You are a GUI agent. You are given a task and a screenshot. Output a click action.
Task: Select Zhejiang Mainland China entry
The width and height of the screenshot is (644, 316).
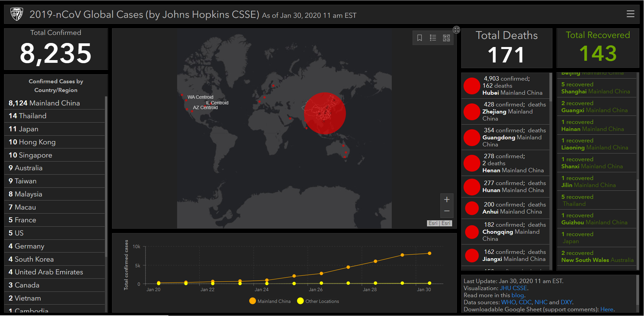[505, 111]
